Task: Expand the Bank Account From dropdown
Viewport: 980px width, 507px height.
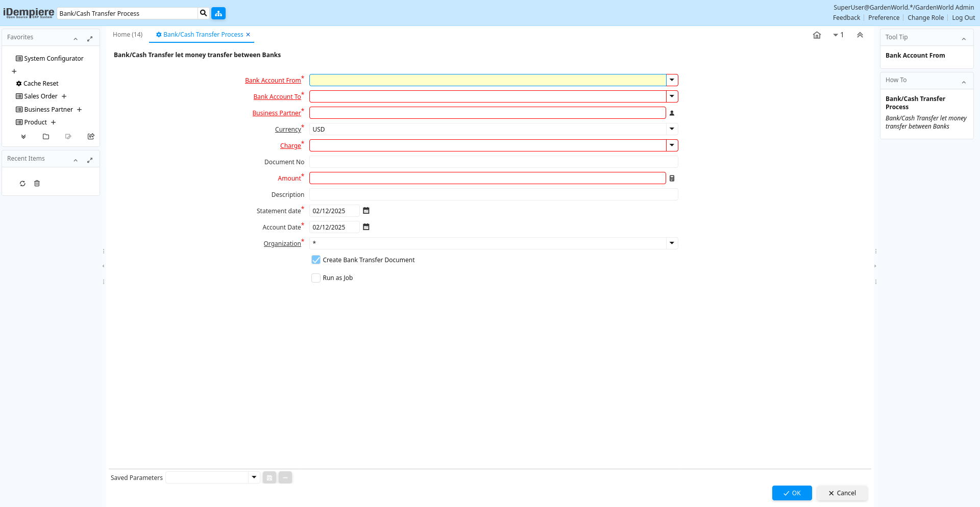Action: tap(672, 80)
